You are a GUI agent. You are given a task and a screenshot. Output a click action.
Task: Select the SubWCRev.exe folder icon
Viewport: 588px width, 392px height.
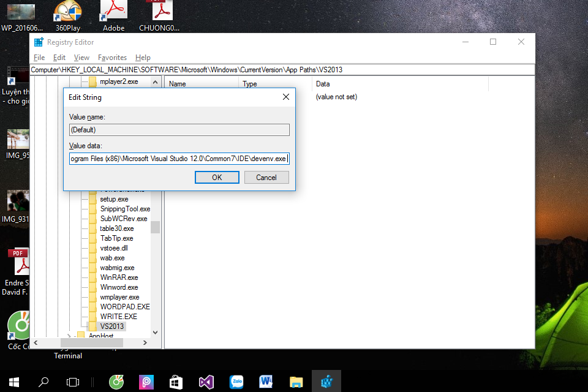pyautogui.click(x=92, y=219)
